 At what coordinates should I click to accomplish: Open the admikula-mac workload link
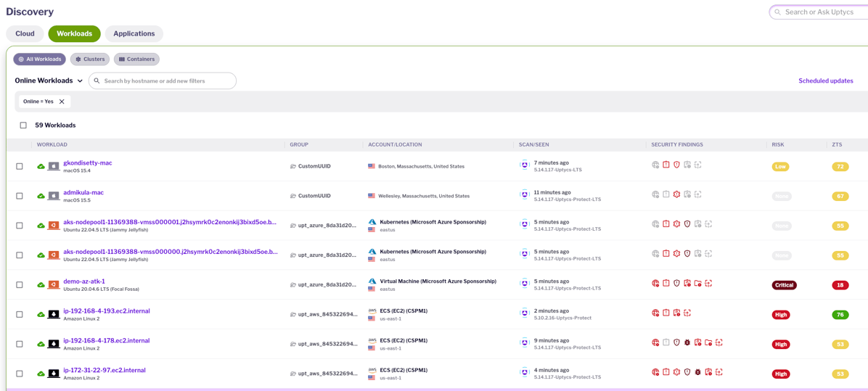click(83, 192)
